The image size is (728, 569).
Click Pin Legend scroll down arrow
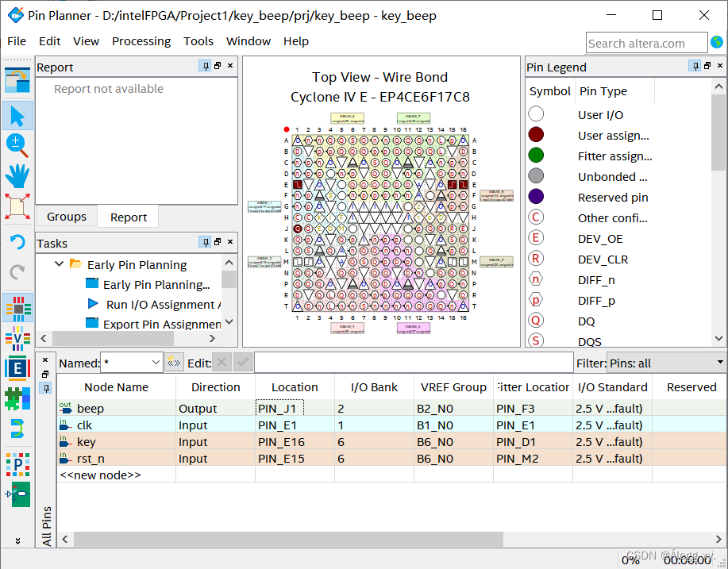[718, 338]
